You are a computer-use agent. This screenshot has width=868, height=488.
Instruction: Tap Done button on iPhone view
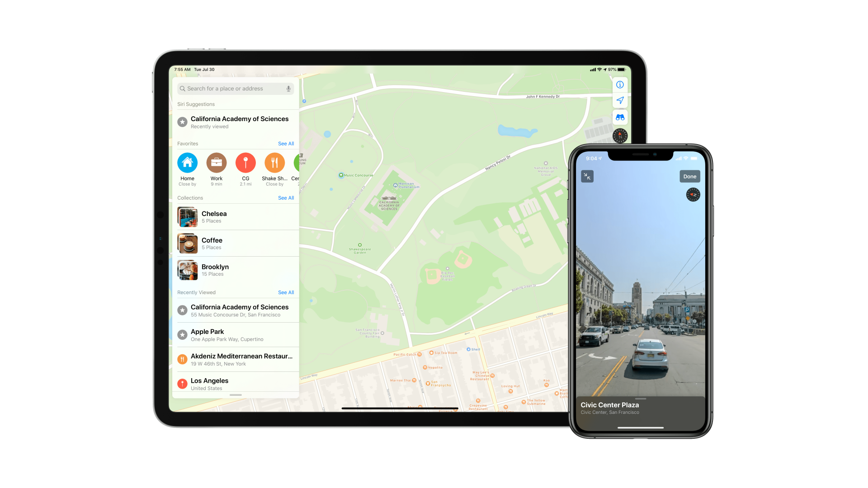click(690, 176)
